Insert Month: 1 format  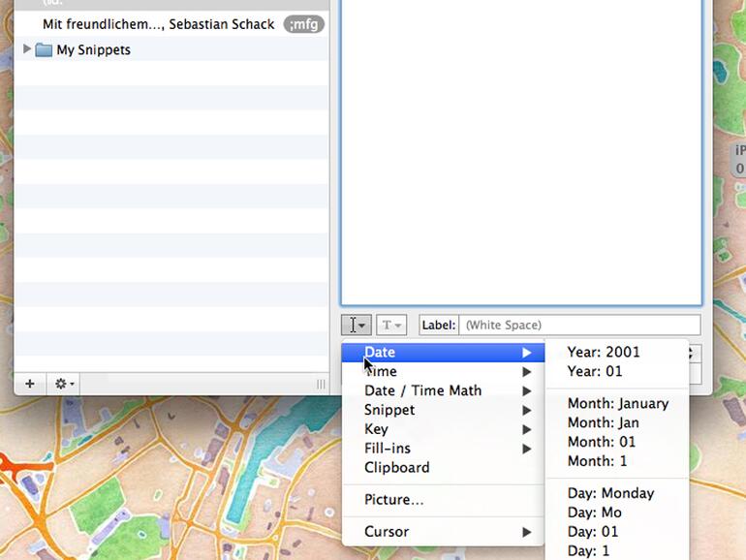pyautogui.click(x=617, y=461)
